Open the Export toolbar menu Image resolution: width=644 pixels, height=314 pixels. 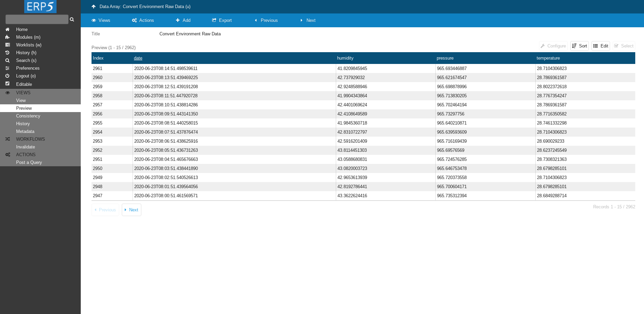pyautogui.click(x=222, y=21)
